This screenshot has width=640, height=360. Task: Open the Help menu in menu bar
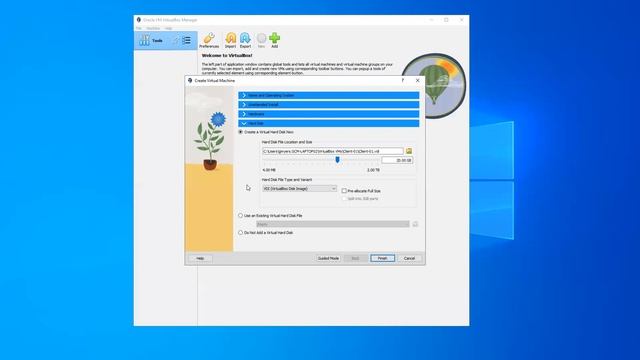169,28
